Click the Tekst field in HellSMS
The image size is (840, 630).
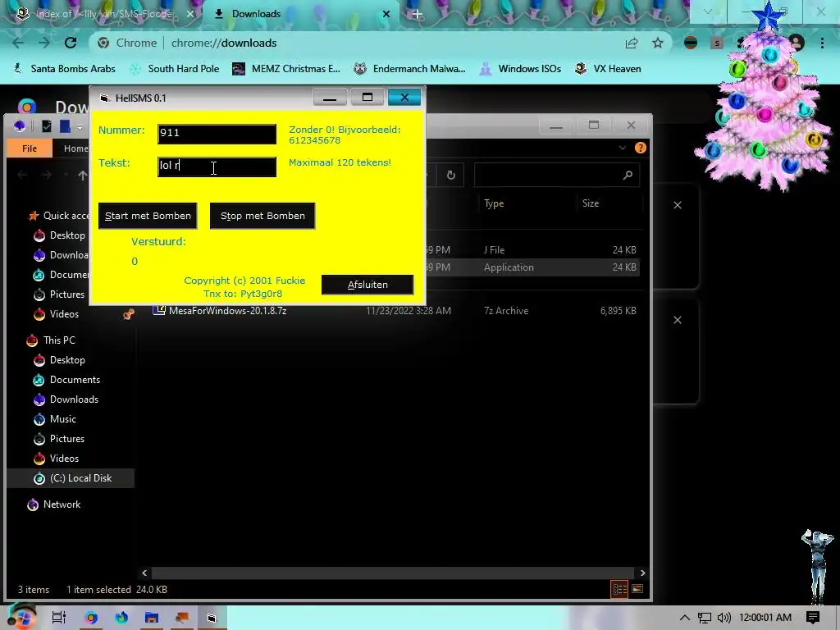[217, 167]
